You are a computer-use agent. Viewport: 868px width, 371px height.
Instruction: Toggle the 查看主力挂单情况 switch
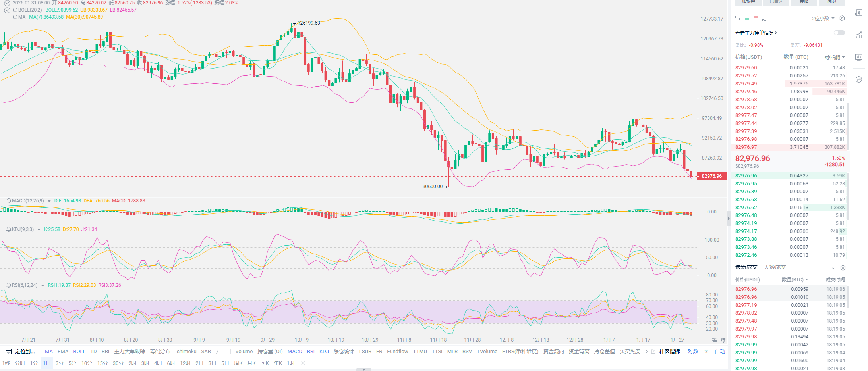point(839,33)
